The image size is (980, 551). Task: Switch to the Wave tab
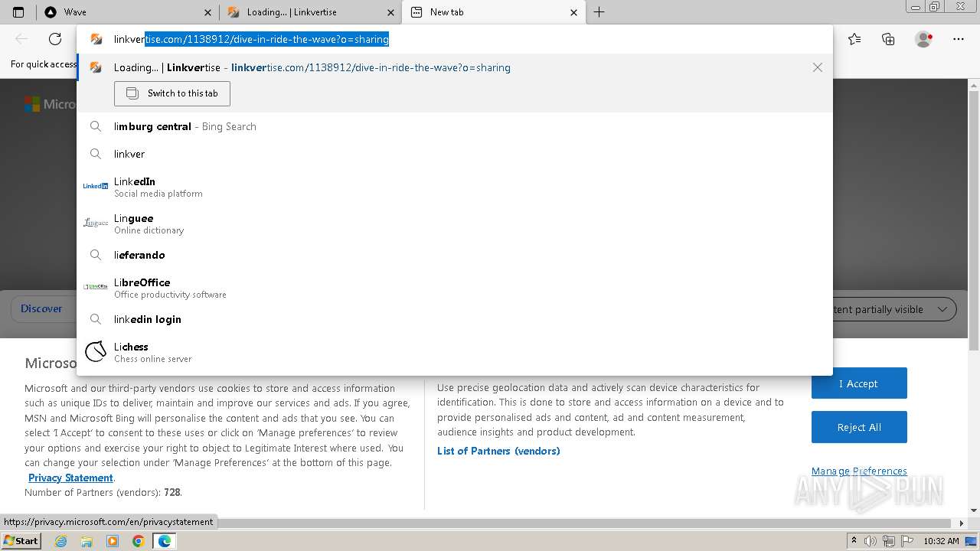128,12
